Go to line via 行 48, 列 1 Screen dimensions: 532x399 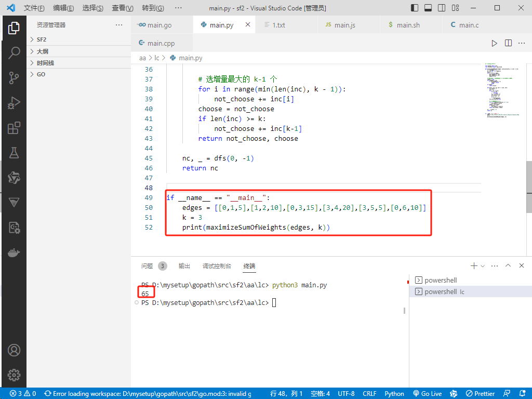(x=286, y=394)
